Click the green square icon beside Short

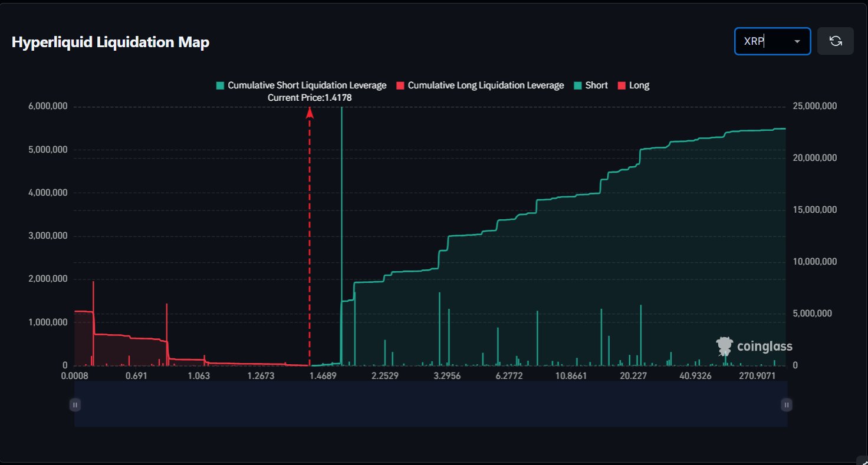pyautogui.click(x=578, y=85)
